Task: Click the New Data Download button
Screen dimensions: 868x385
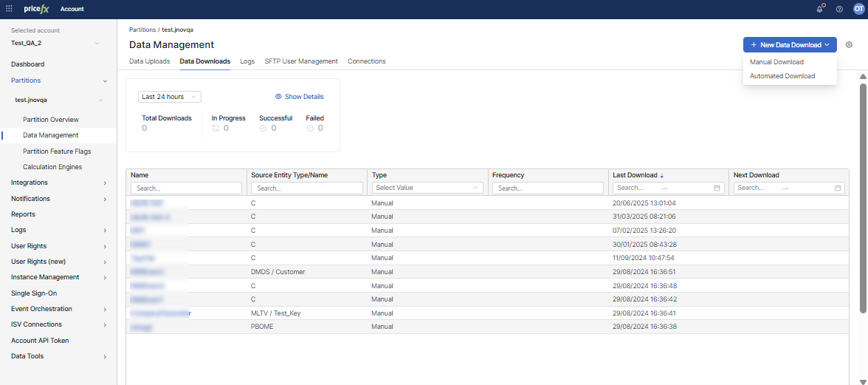Action: (x=789, y=45)
